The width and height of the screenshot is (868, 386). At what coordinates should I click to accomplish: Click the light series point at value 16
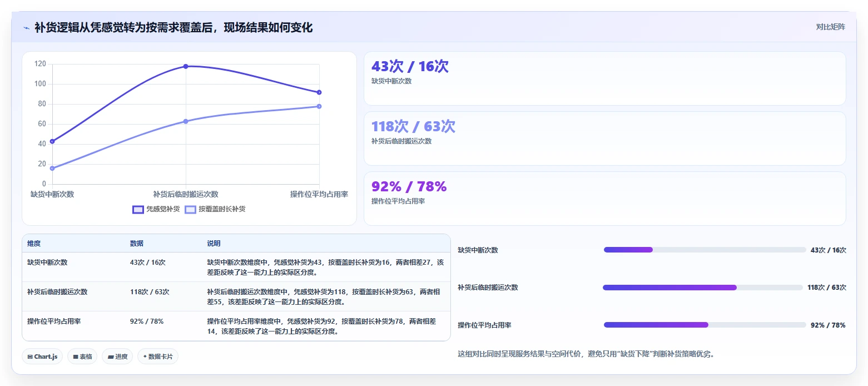pos(52,168)
